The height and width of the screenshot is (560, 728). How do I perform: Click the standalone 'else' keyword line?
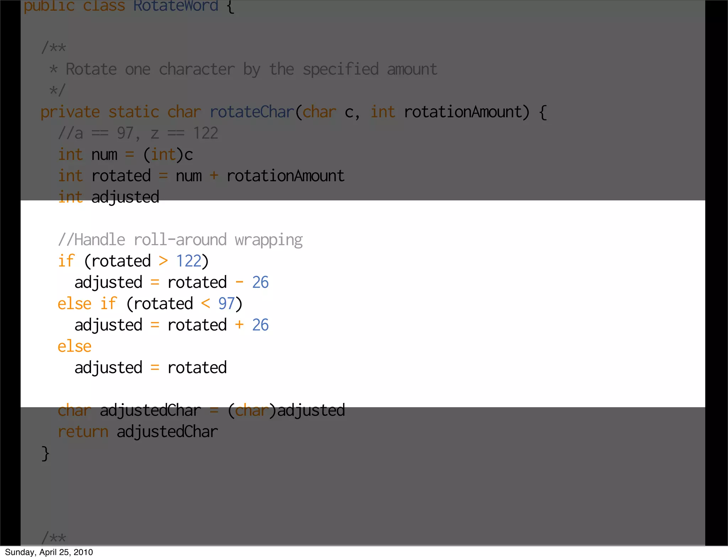pos(75,346)
